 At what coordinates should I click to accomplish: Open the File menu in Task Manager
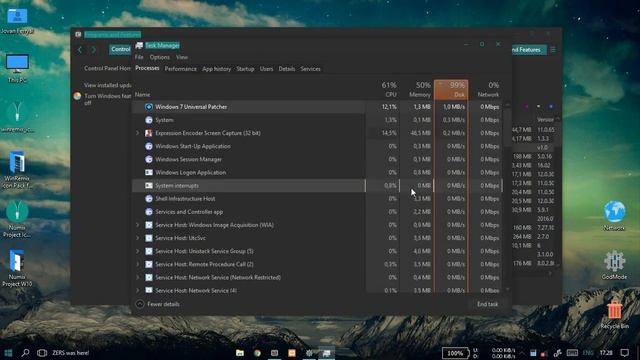pos(139,57)
